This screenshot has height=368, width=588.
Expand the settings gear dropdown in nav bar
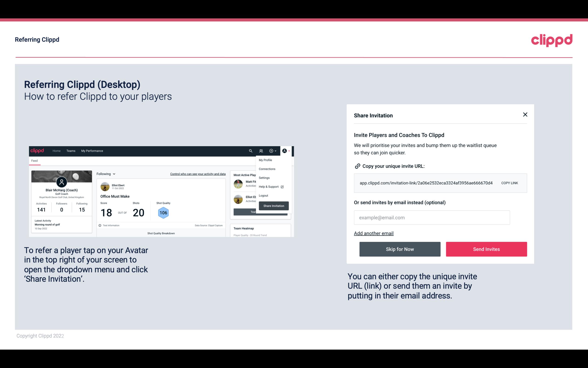[273, 151]
